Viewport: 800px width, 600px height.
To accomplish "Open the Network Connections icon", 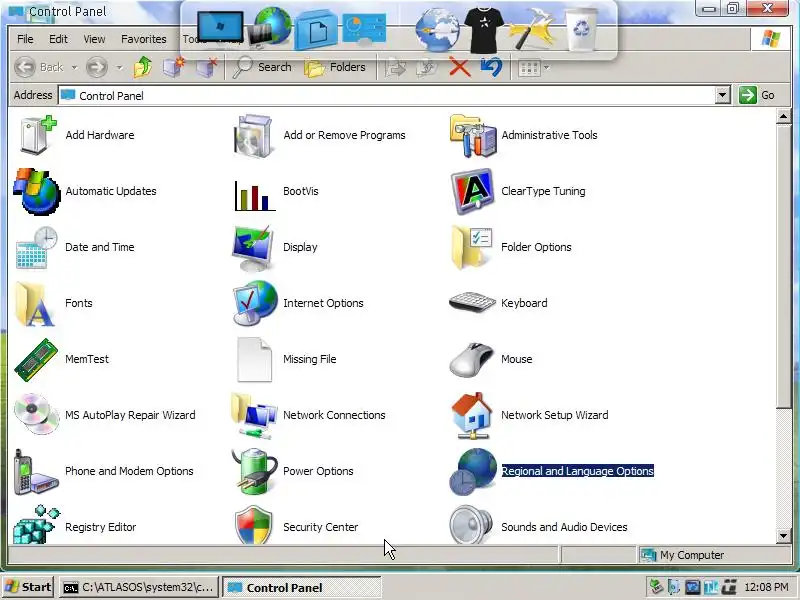I will [x=255, y=415].
